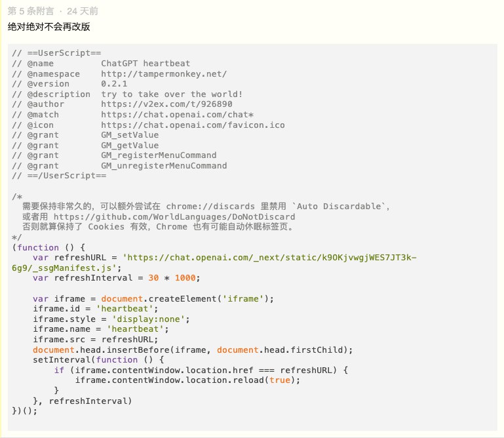Click the "iframe.id = 'heartbeat';" line
This screenshot has width=504, height=438.
click(96, 309)
